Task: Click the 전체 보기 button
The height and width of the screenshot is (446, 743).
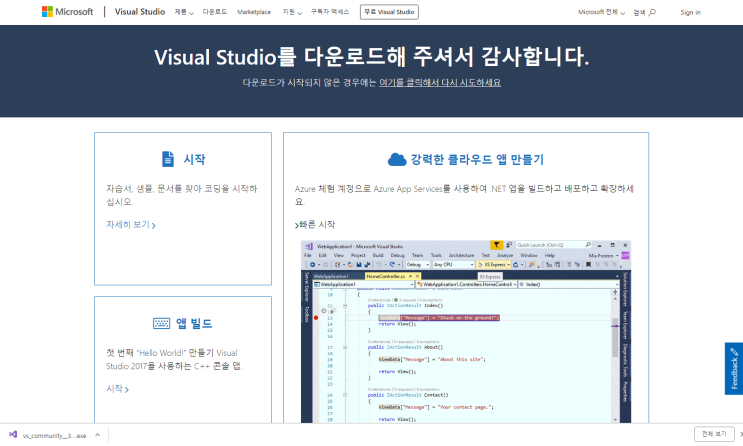Action: pyautogui.click(x=714, y=434)
